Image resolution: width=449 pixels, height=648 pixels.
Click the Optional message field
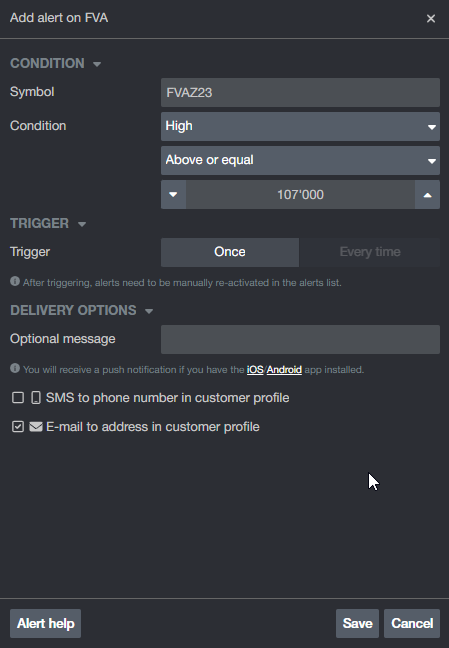pyautogui.click(x=301, y=339)
